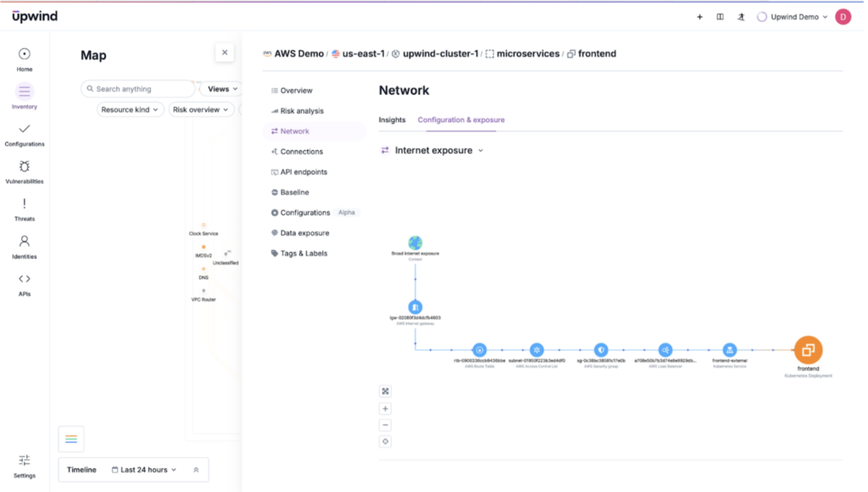The height and width of the screenshot is (492, 868).
Task: Open Tags & Labels menu item
Action: [314, 253]
